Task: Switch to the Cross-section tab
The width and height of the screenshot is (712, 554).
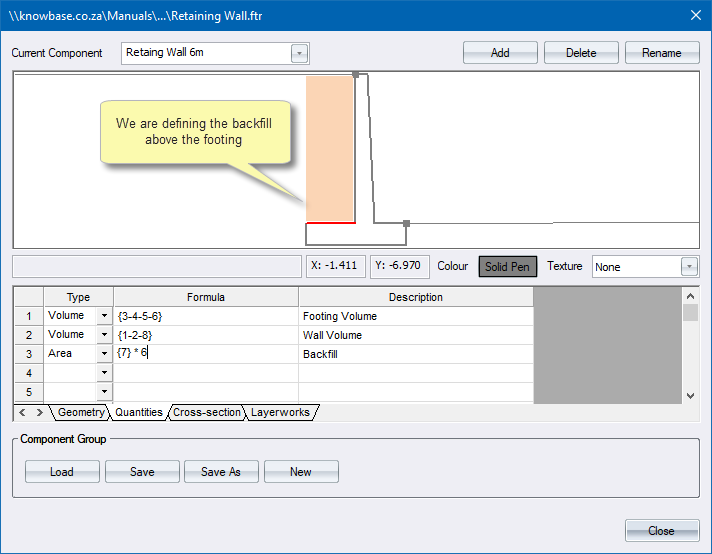Action: 206,412
